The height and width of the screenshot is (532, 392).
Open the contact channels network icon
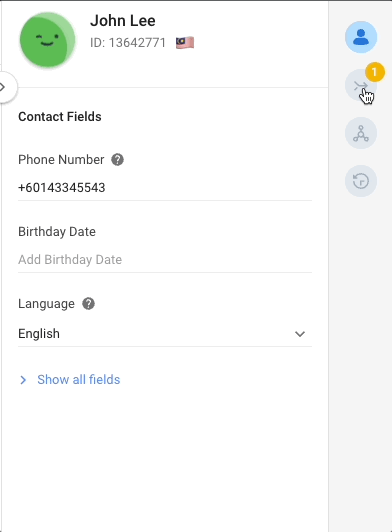pos(361,133)
